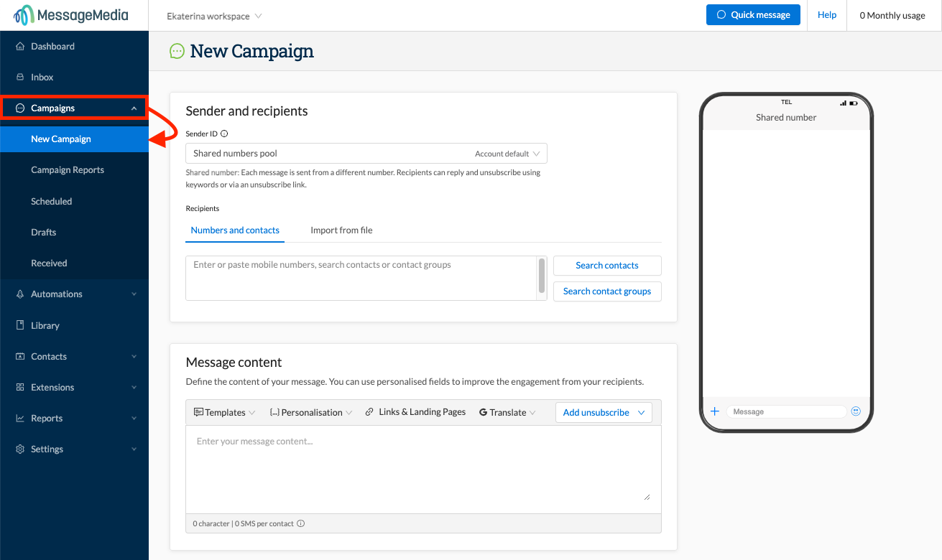Expand the Settings menu chevron
The width and height of the screenshot is (942, 560).
134,449
